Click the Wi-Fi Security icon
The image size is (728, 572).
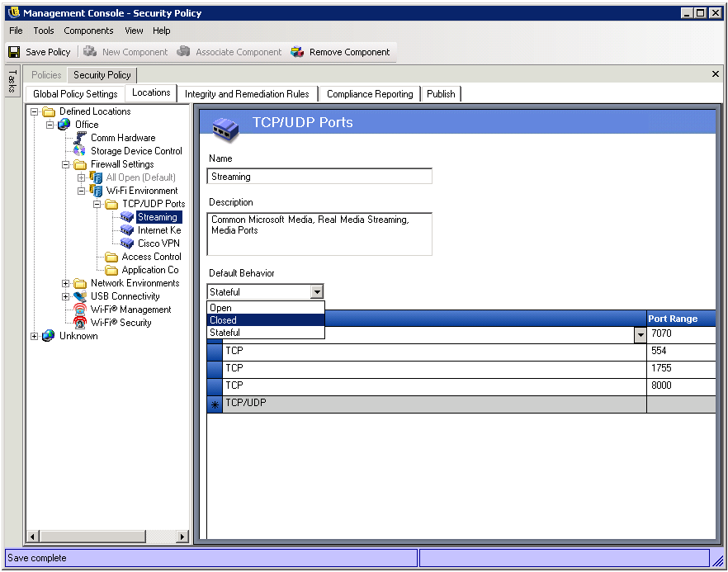pyautogui.click(x=79, y=323)
